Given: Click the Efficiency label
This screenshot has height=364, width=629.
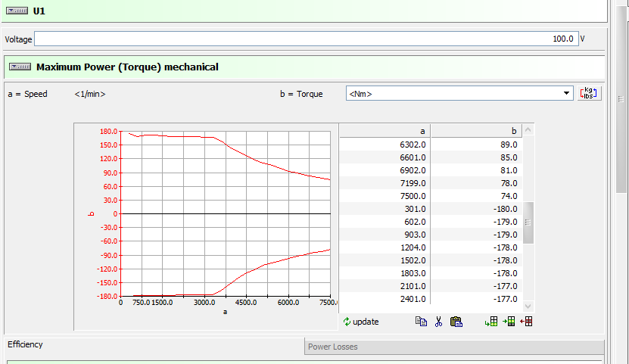Looking at the screenshot, I should pos(25,344).
